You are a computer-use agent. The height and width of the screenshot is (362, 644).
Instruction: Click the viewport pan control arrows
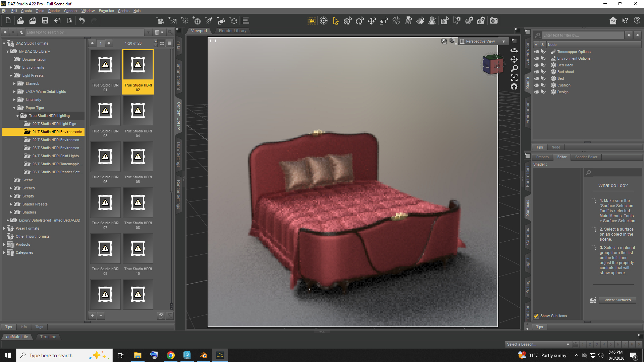tap(514, 59)
